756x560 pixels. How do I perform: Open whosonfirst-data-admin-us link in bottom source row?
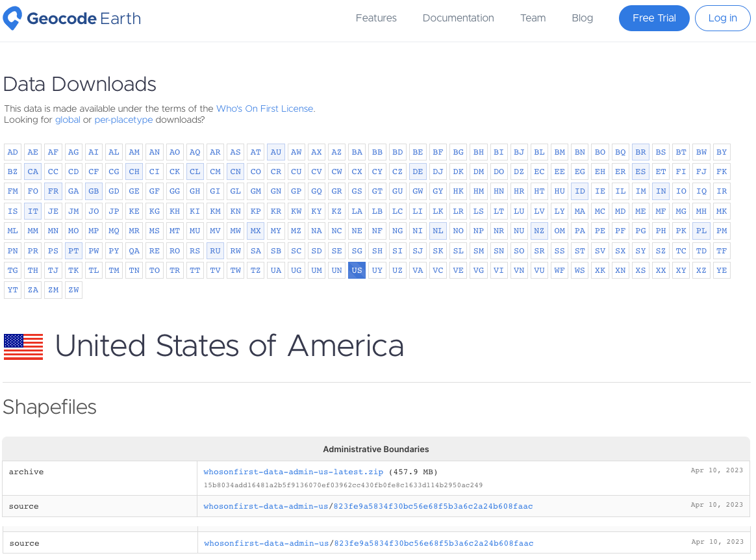point(266,543)
